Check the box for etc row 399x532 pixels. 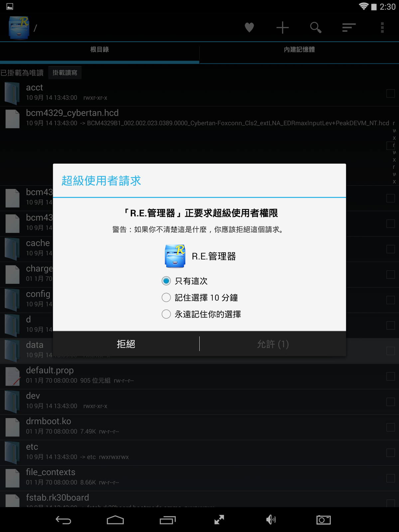391,453
